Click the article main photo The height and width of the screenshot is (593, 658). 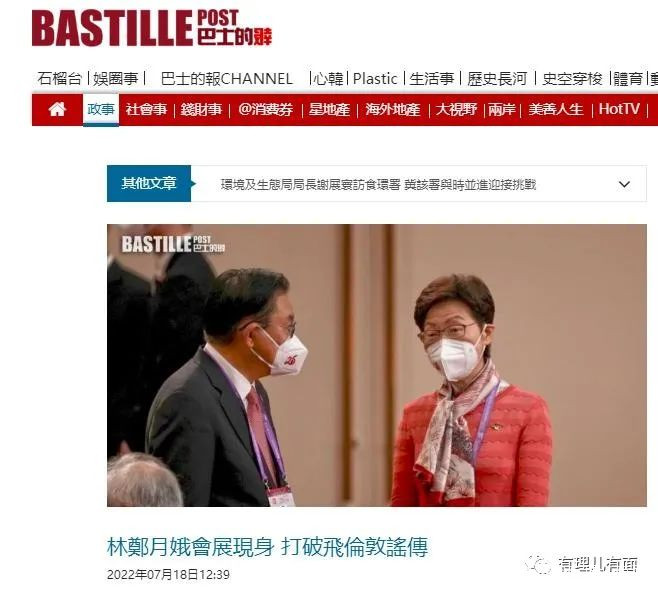376,365
